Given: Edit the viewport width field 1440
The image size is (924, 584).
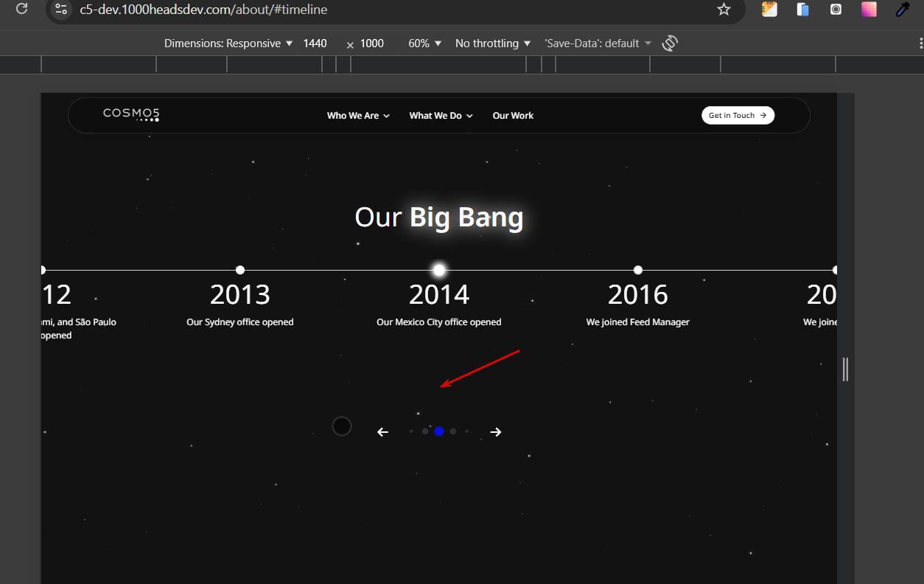Looking at the screenshot, I should pos(315,44).
